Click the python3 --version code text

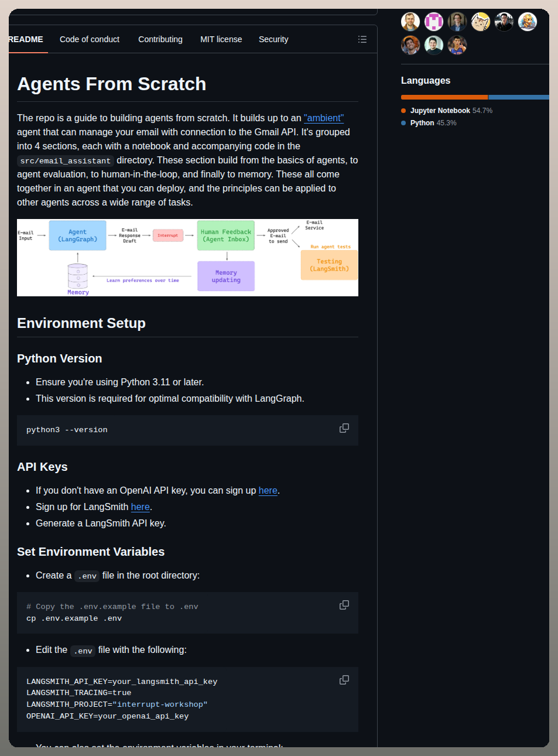(67, 430)
